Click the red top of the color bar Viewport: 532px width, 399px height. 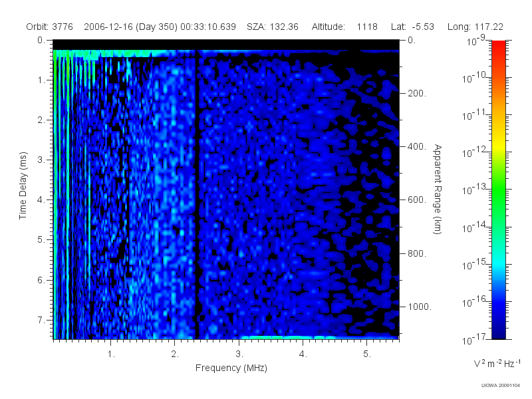click(x=498, y=46)
